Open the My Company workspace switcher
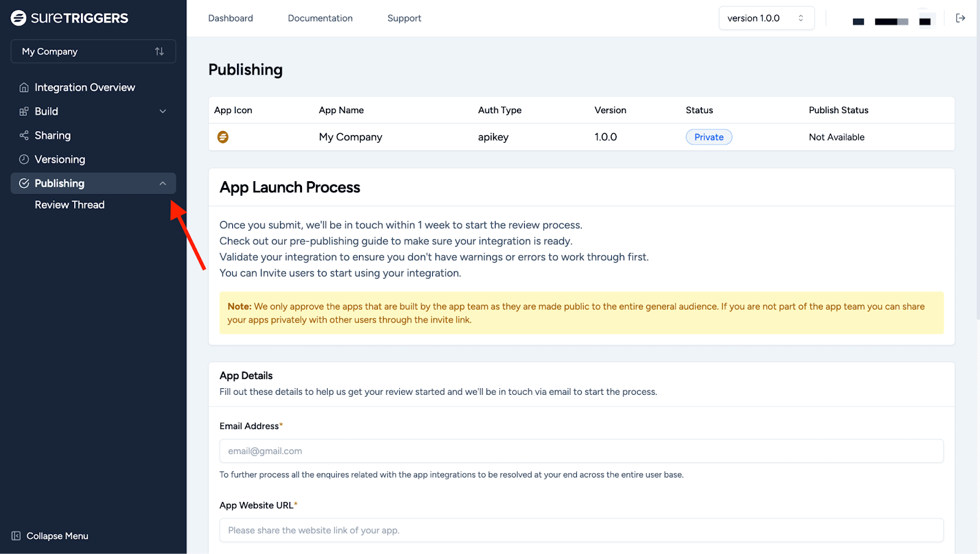 (x=93, y=51)
